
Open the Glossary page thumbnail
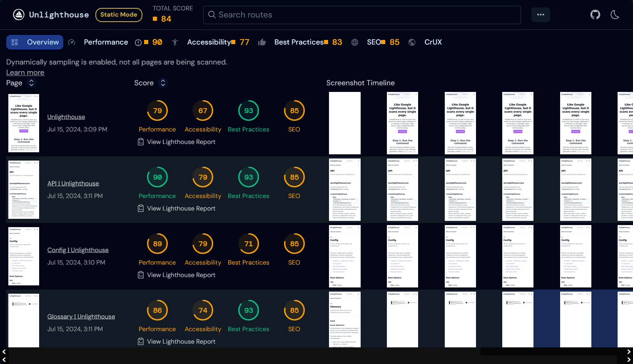(24, 320)
